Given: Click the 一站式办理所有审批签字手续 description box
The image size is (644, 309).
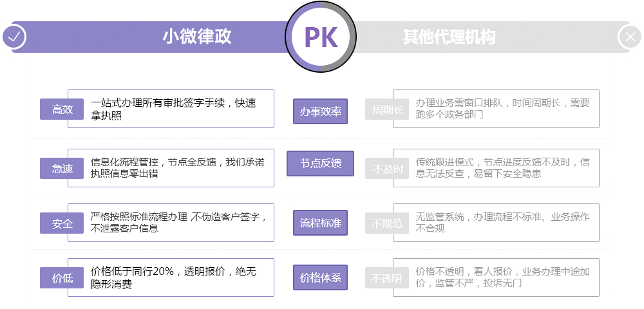Looking at the screenshot, I should 171,109.
